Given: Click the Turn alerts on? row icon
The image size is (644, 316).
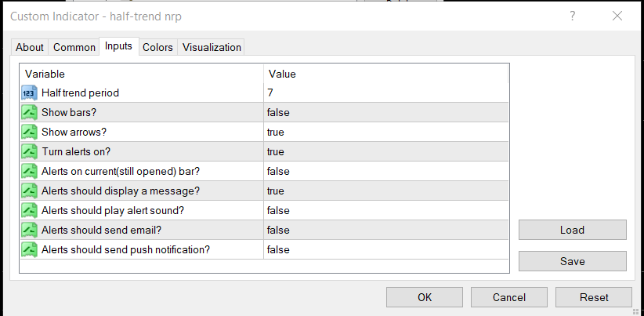Looking at the screenshot, I should (x=30, y=152).
